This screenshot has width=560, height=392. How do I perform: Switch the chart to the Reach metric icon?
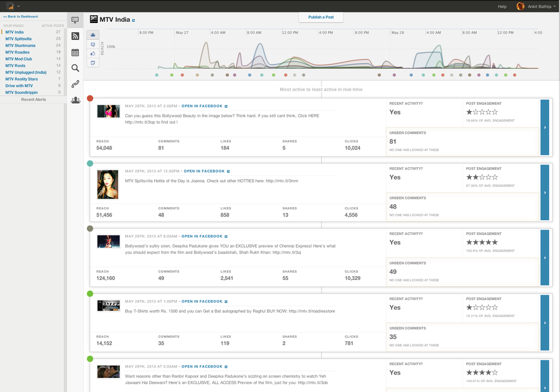pyautogui.click(x=93, y=34)
